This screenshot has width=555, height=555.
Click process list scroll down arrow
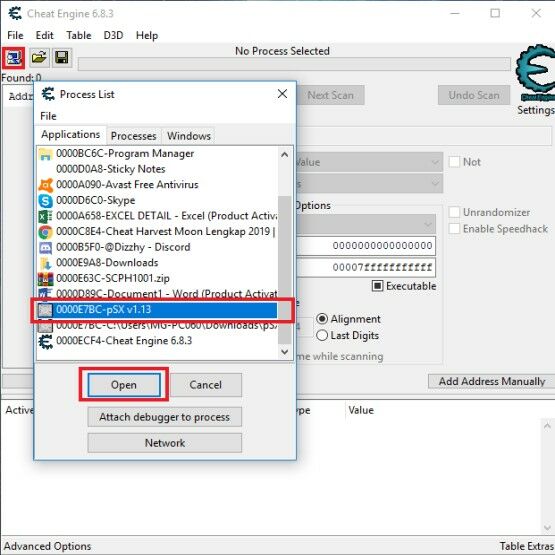(284, 352)
